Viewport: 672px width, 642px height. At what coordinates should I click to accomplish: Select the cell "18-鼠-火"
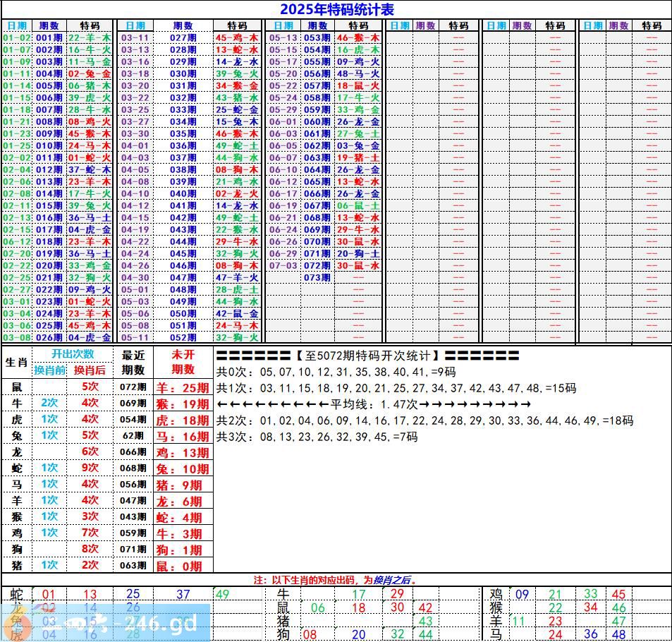[358, 86]
